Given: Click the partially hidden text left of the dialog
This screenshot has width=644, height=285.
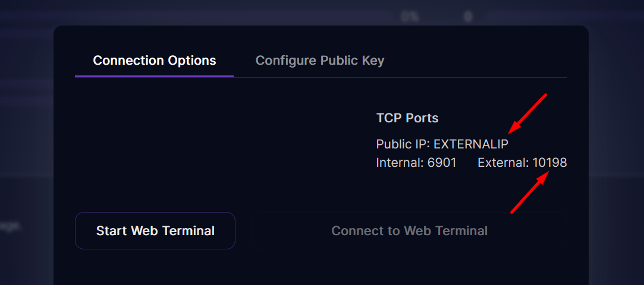Looking at the screenshot, I should (11, 226).
